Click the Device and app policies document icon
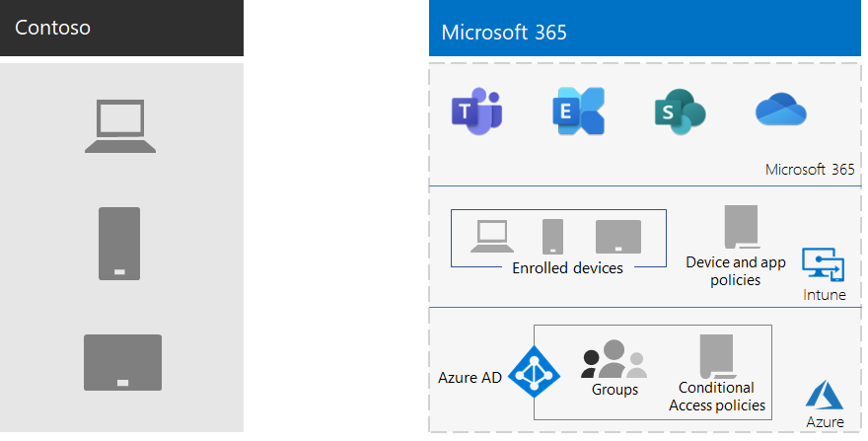This screenshot has height=441, width=868. coord(741,227)
